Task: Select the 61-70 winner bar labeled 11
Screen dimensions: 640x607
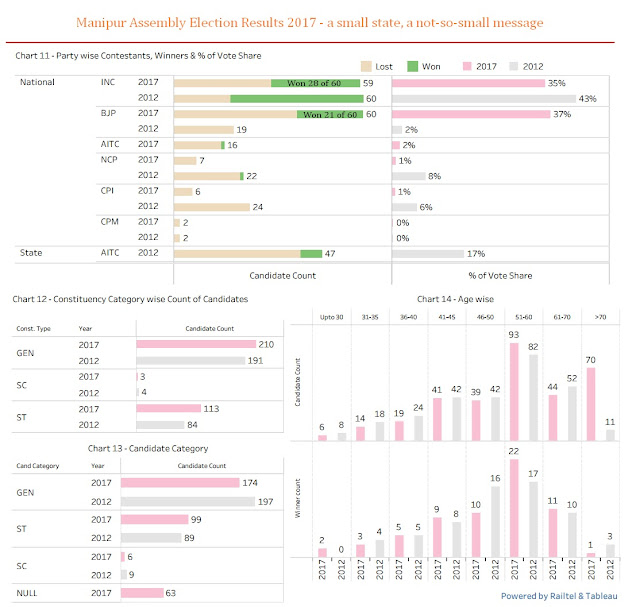Action: pyautogui.click(x=553, y=533)
